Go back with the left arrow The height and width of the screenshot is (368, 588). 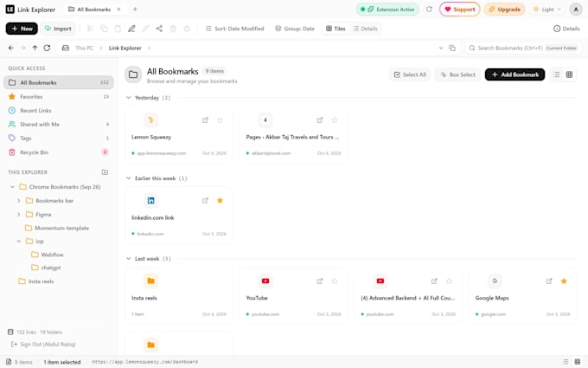point(11,48)
